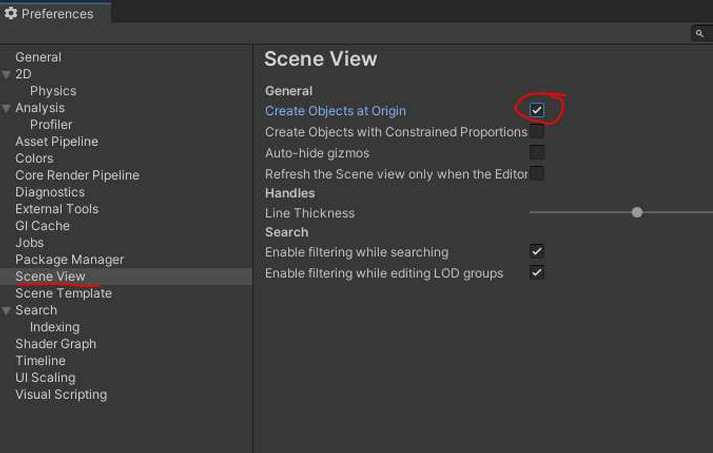Toggle Refresh the Scene view checkbox
713x453 pixels.
tap(537, 174)
